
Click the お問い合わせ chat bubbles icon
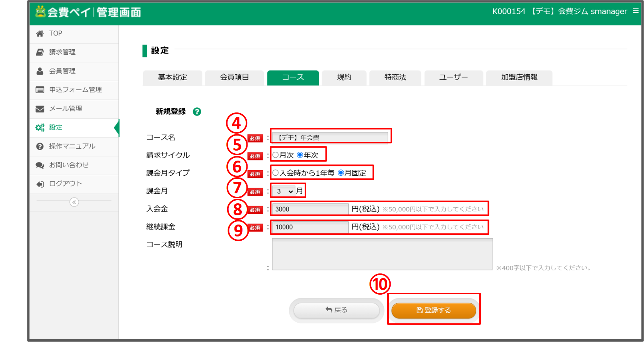click(40, 165)
